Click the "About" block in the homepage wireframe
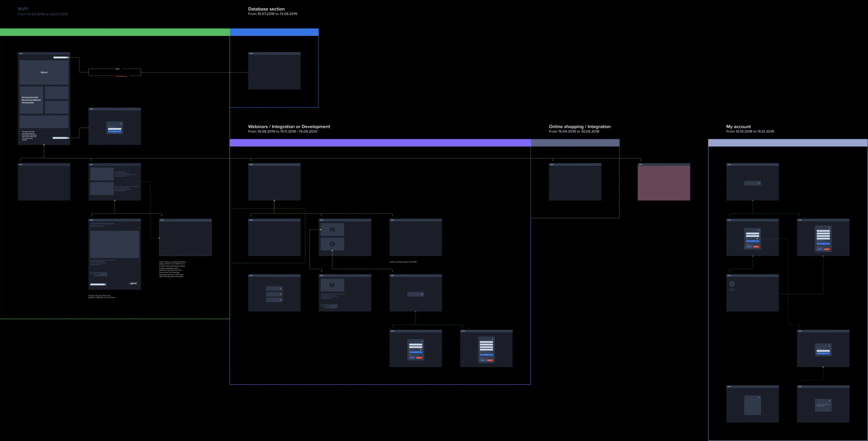Viewport: 868px width, 441px height. 44,72
